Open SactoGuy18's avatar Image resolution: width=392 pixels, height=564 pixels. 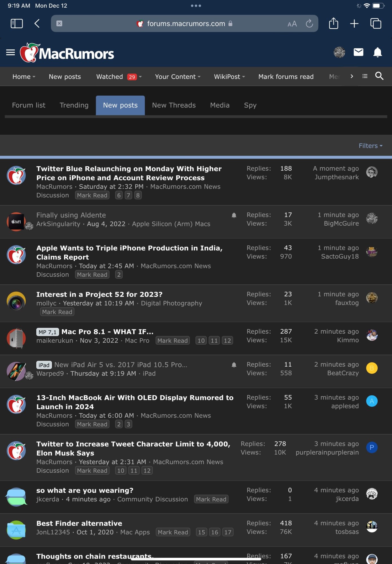point(372,252)
